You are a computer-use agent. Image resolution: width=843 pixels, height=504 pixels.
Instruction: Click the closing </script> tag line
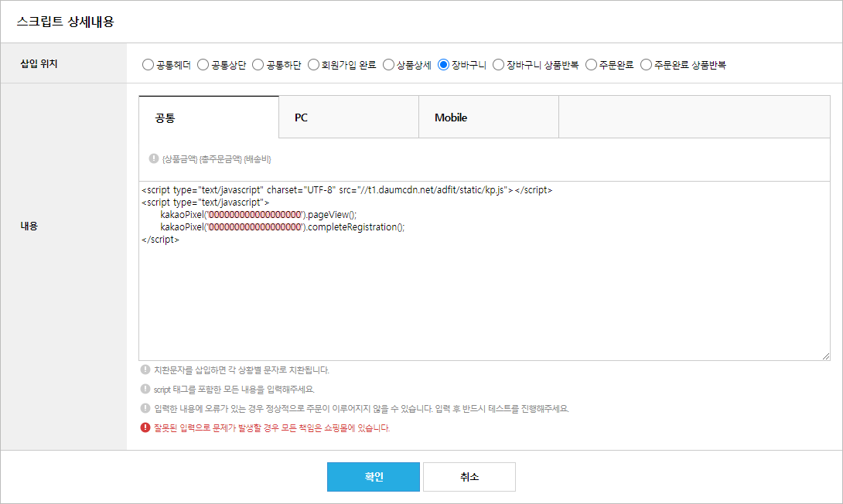(160, 239)
